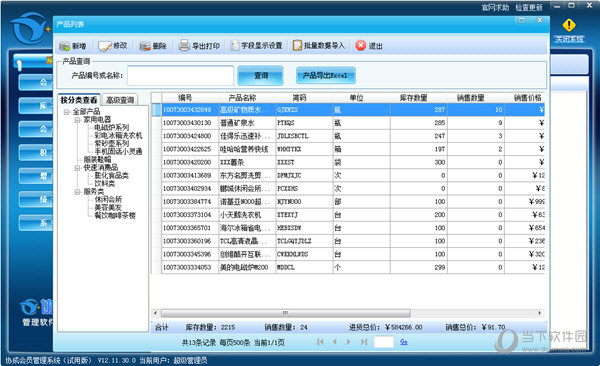This screenshot has width=600, height=366.
Task: Click the horizontal scrollbar thumb under table
Action: (285, 313)
